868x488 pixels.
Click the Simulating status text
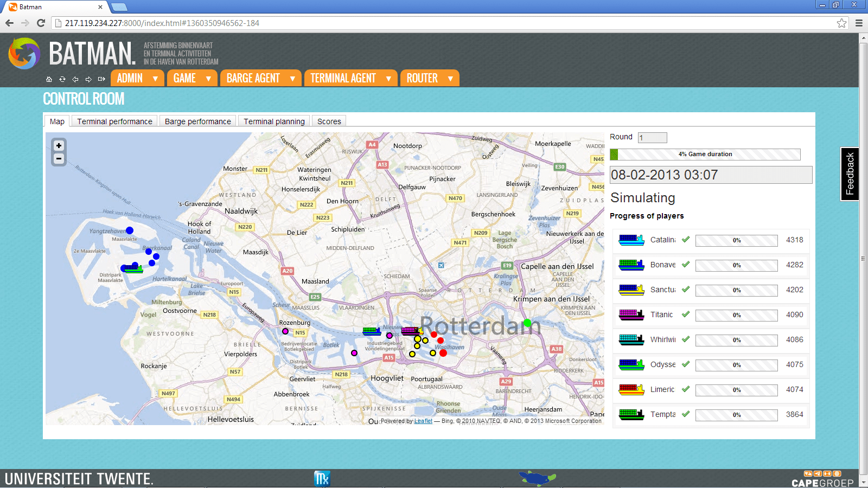(x=642, y=198)
